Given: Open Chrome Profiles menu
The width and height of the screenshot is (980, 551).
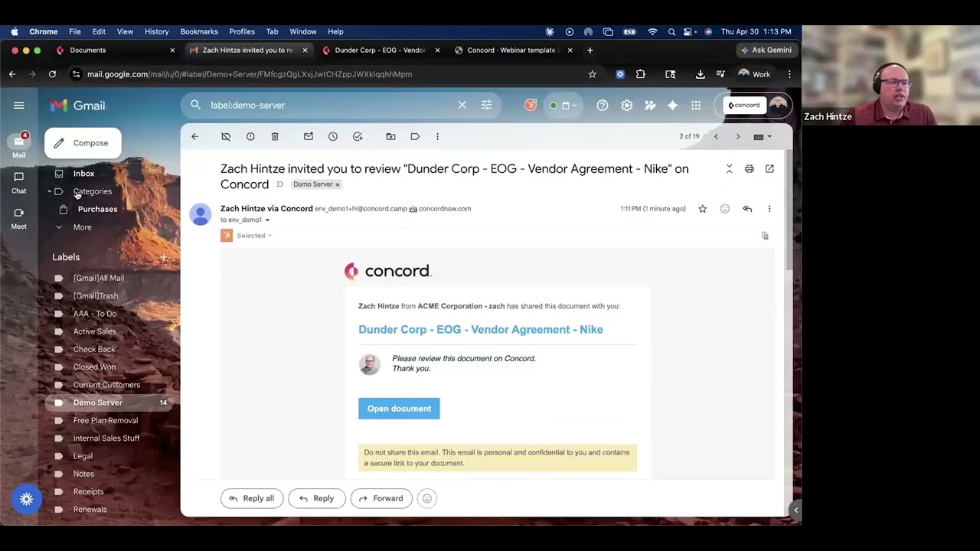Looking at the screenshot, I should [242, 31].
